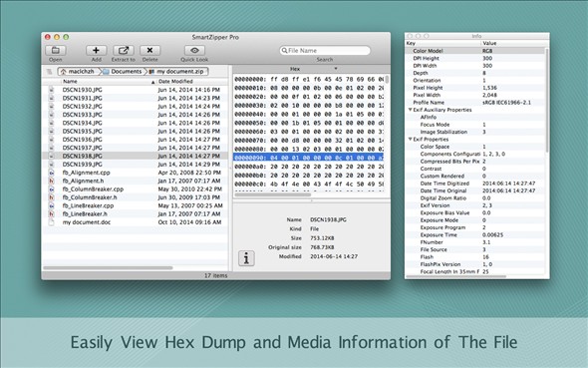Click the Add files toolbar icon
Image resolution: width=588 pixels, height=368 pixels.
(x=96, y=50)
